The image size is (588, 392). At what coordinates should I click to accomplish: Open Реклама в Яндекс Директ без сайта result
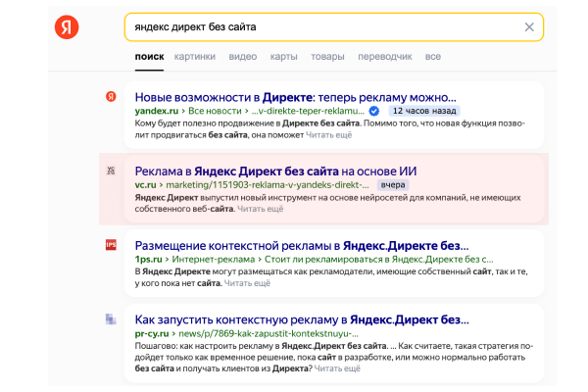point(275,171)
